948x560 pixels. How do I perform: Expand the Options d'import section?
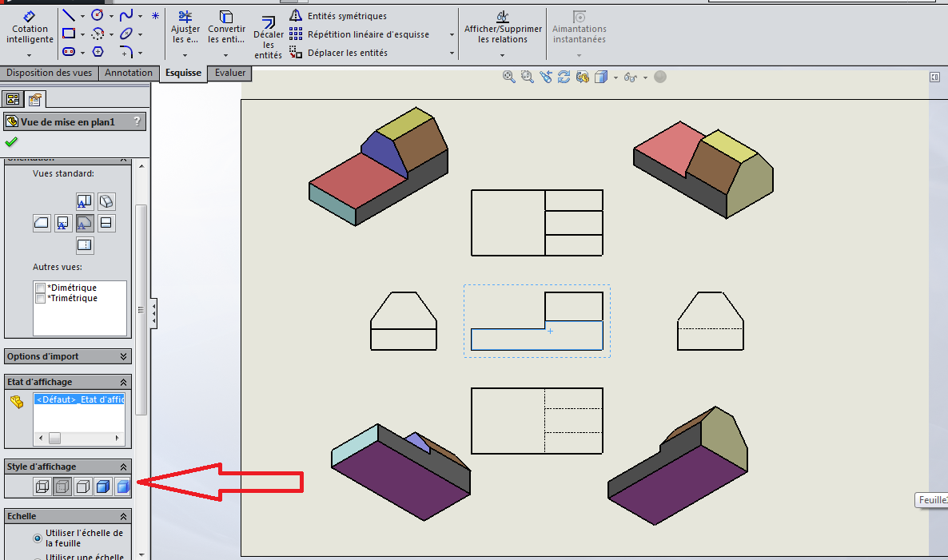[x=123, y=356]
